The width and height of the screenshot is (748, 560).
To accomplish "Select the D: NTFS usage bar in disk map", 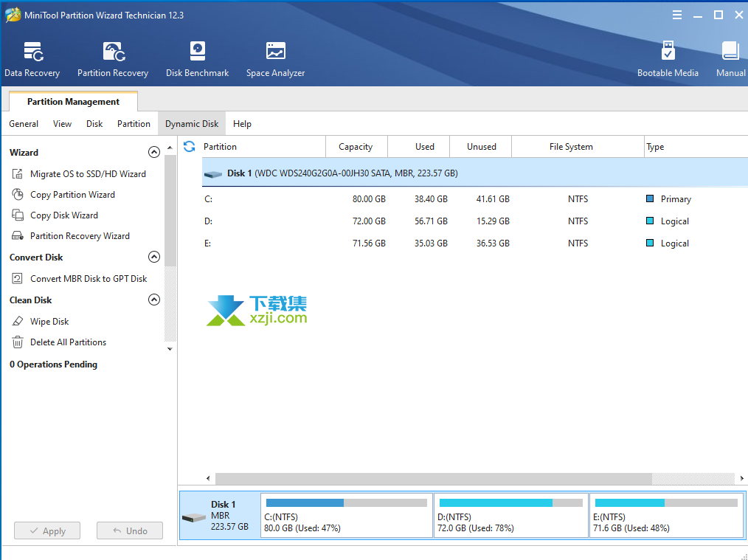I will click(511, 502).
